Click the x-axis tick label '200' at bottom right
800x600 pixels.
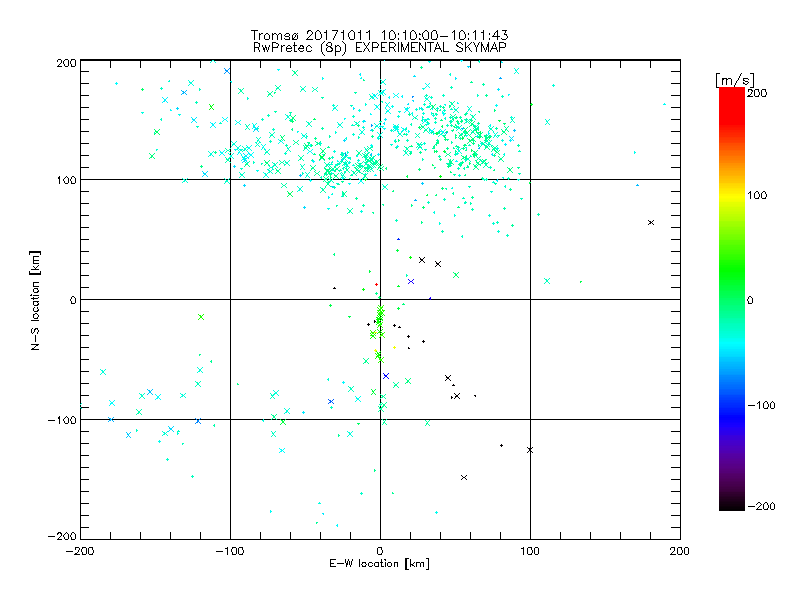[x=680, y=551]
